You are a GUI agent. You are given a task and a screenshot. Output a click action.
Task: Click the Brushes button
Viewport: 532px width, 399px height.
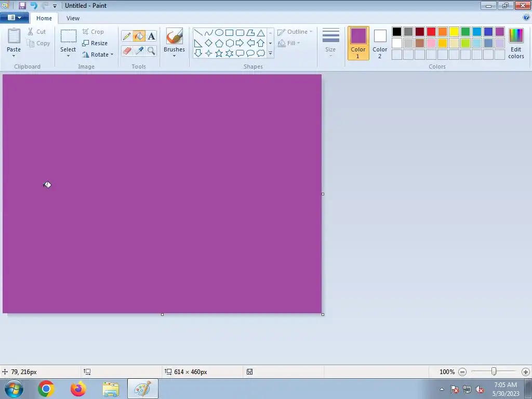(174, 39)
